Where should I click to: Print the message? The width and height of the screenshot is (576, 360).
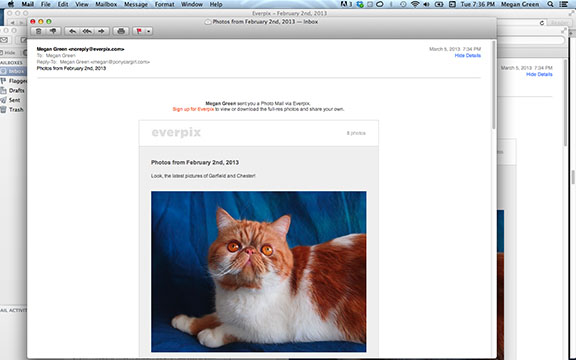coord(121,31)
